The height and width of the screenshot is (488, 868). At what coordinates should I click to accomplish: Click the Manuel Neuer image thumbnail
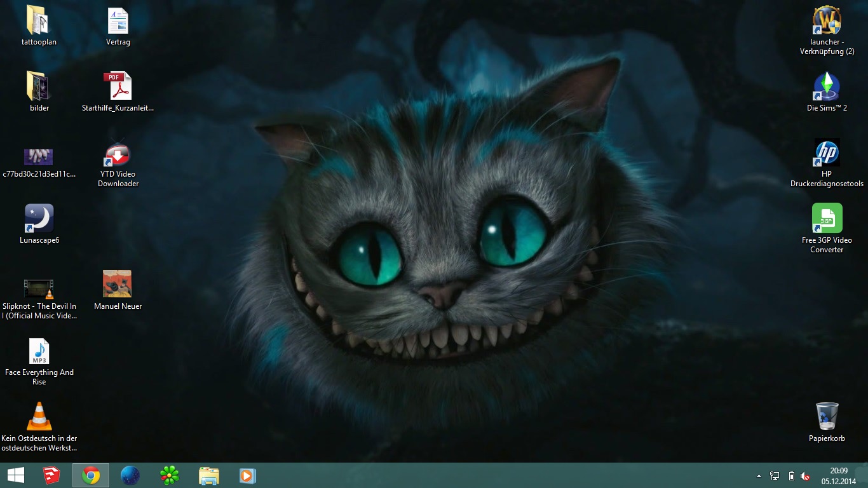(118, 284)
